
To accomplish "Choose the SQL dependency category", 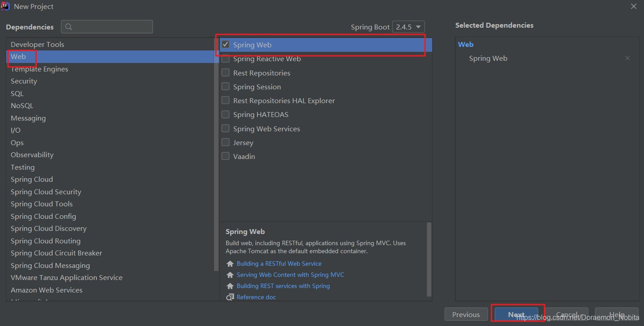I will pyautogui.click(x=17, y=93).
